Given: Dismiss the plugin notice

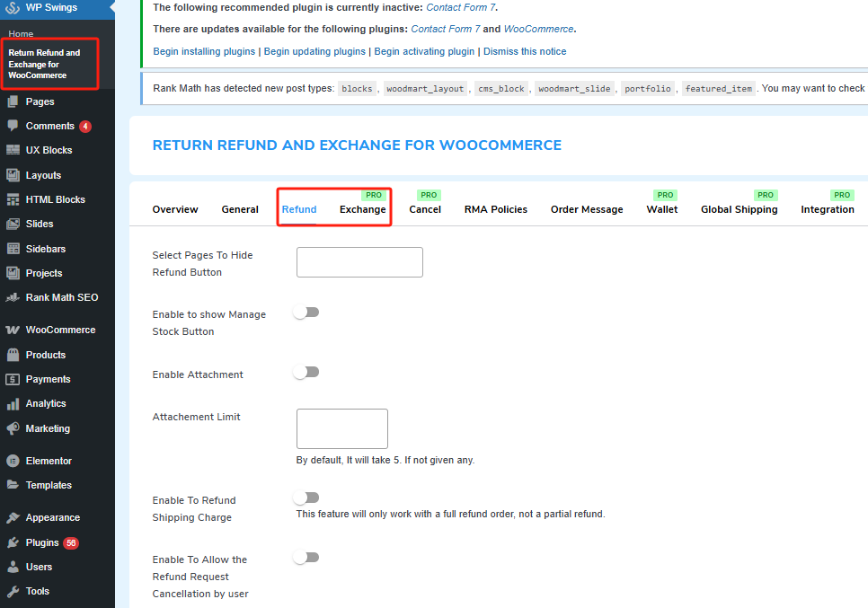Looking at the screenshot, I should pyautogui.click(x=525, y=51).
